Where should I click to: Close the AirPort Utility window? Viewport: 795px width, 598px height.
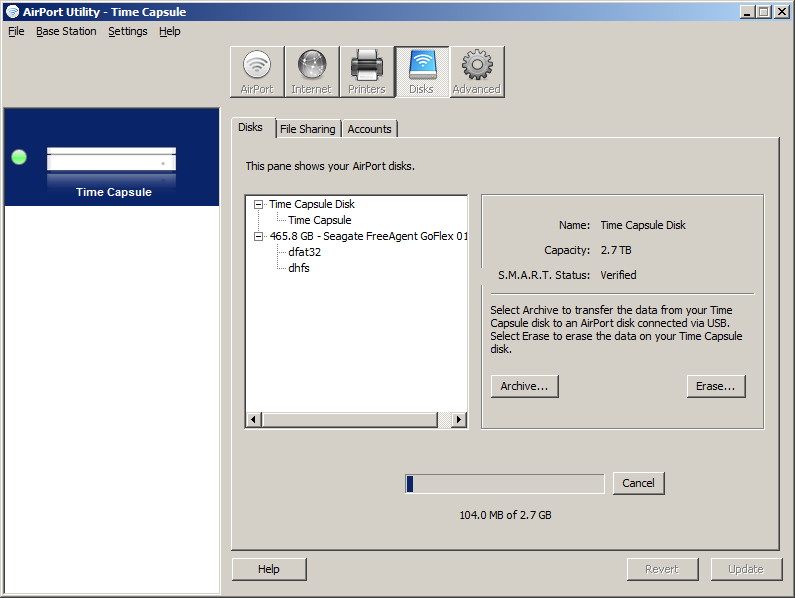pyautogui.click(x=782, y=12)
